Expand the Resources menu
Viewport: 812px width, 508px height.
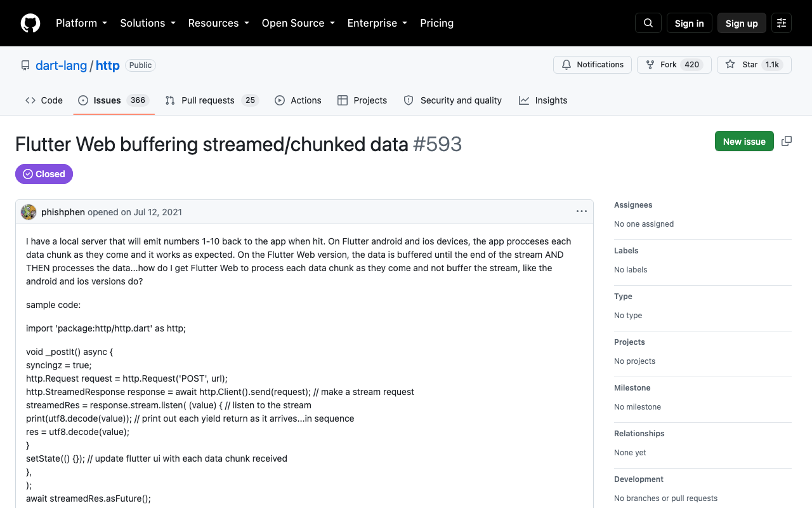[x=219, y=23]
